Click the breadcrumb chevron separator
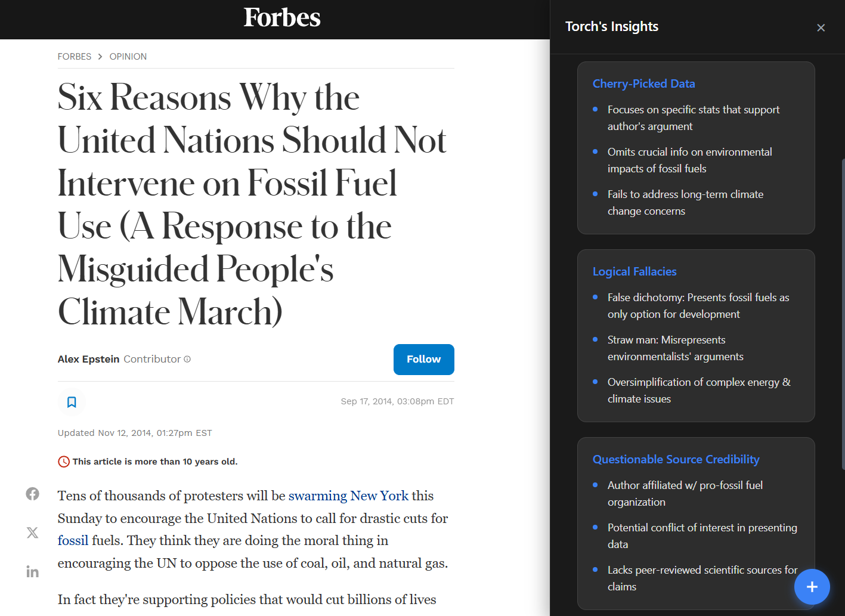The image size is (845, 616). (100, 57)
